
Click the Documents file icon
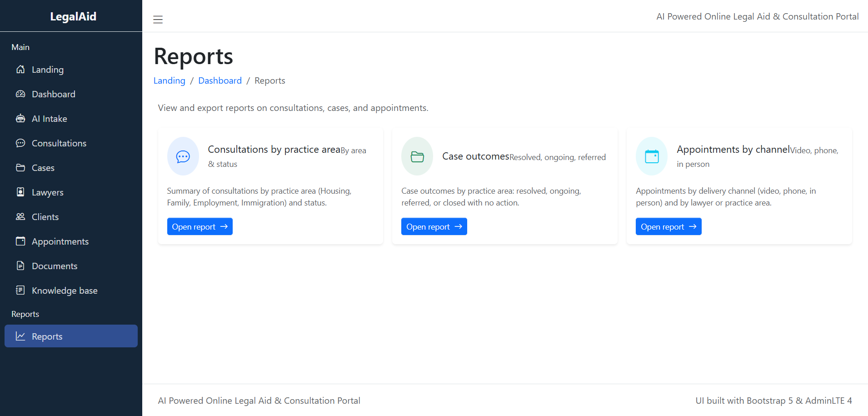click(21, 266)
